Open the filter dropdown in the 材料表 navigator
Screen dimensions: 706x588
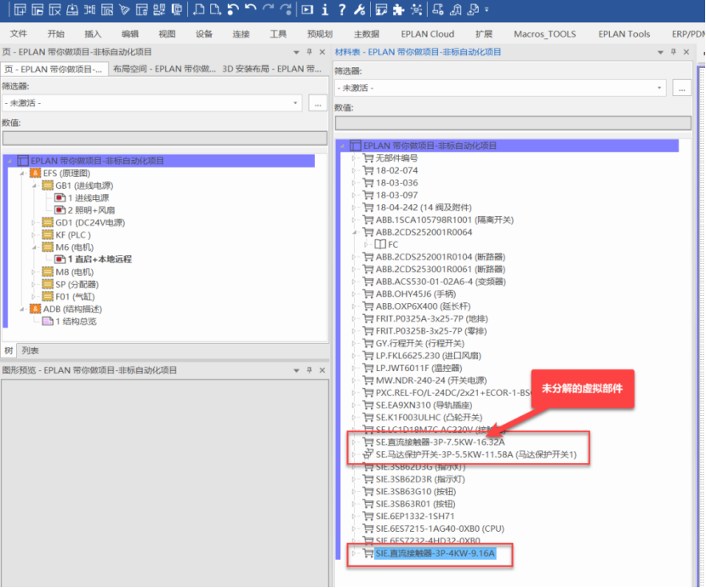point(659,88)
